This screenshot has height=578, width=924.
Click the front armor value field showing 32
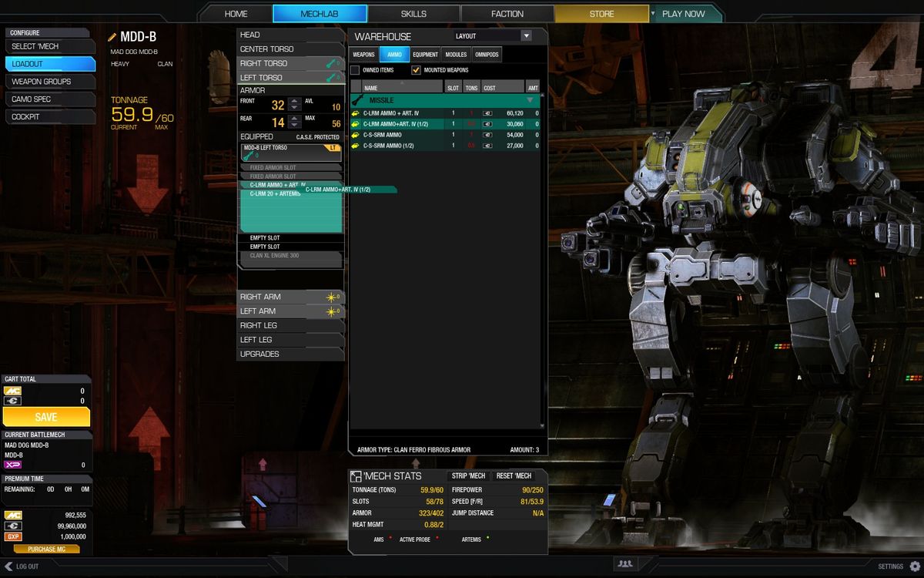(x=277, y=105)
